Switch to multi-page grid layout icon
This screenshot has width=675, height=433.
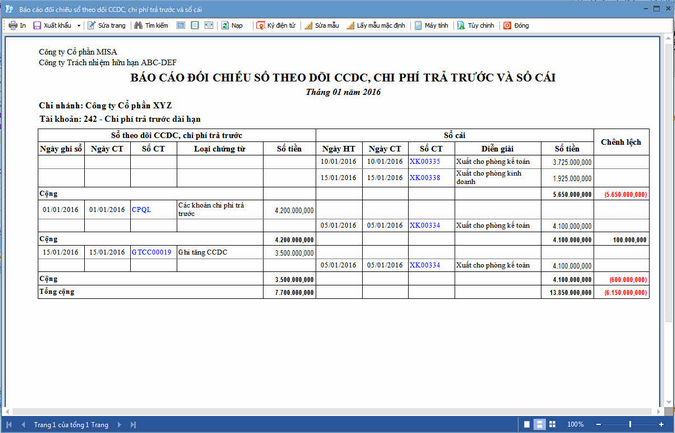(552, 424)
